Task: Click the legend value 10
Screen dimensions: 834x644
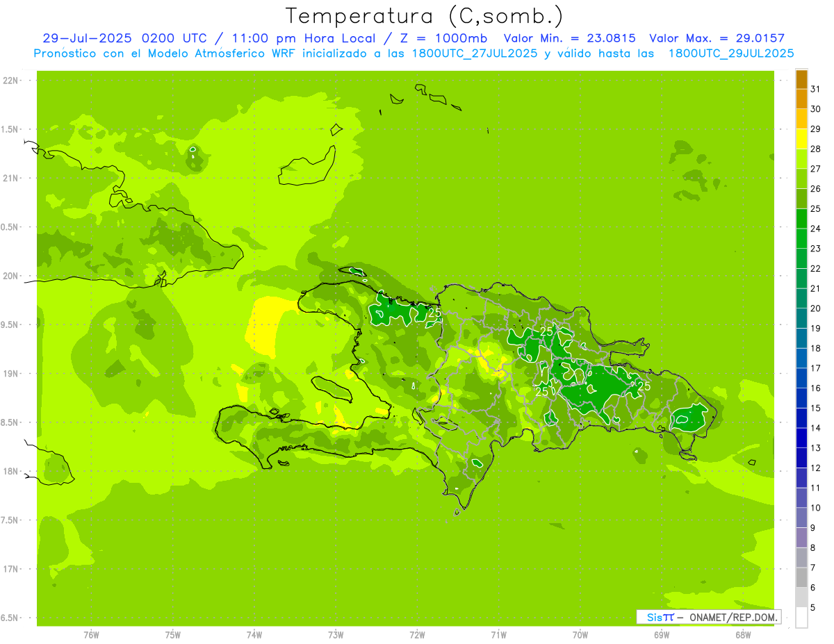Action: tap(815, 508)
